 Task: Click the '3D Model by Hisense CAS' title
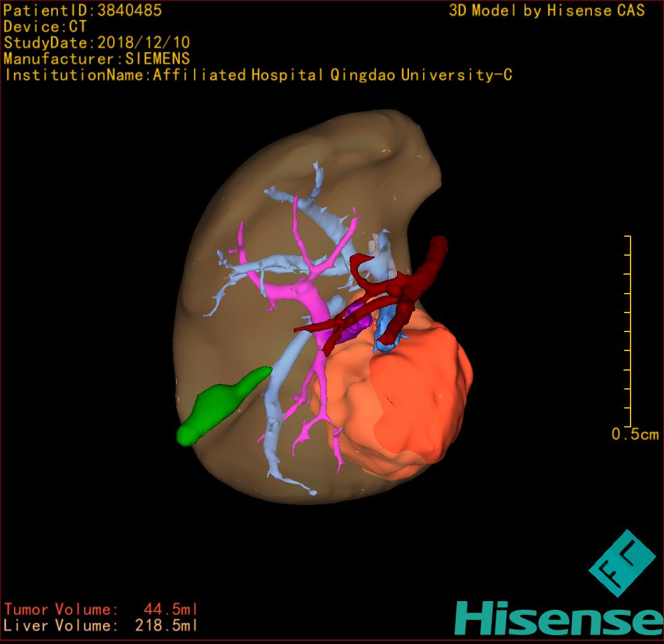(x=547, y=11)
